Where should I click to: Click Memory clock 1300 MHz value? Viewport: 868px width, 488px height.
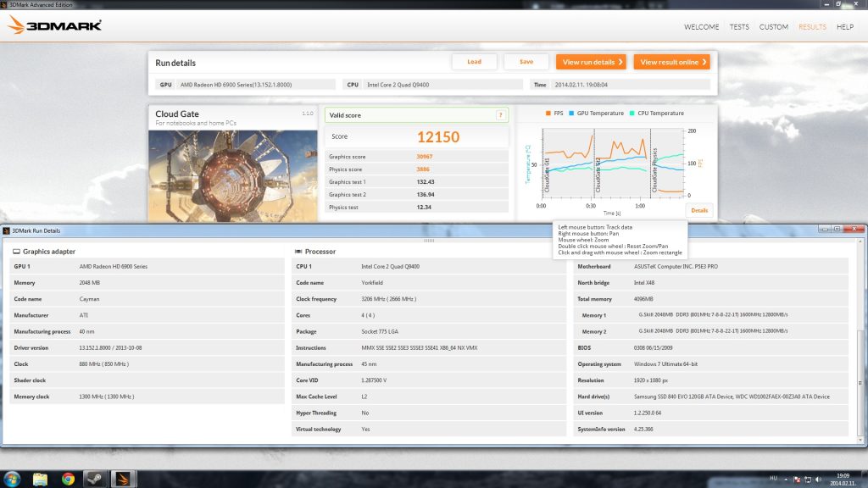(106, 396)
